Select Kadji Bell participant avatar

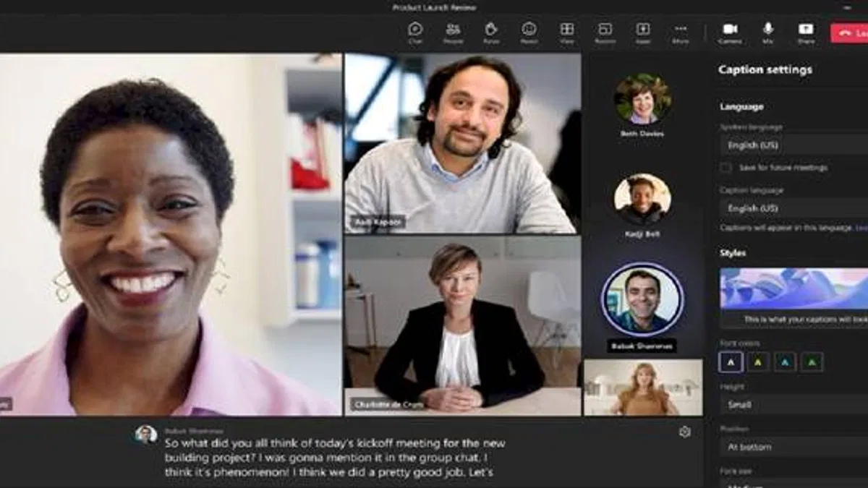pyautogui.click(x=642, y=200)
